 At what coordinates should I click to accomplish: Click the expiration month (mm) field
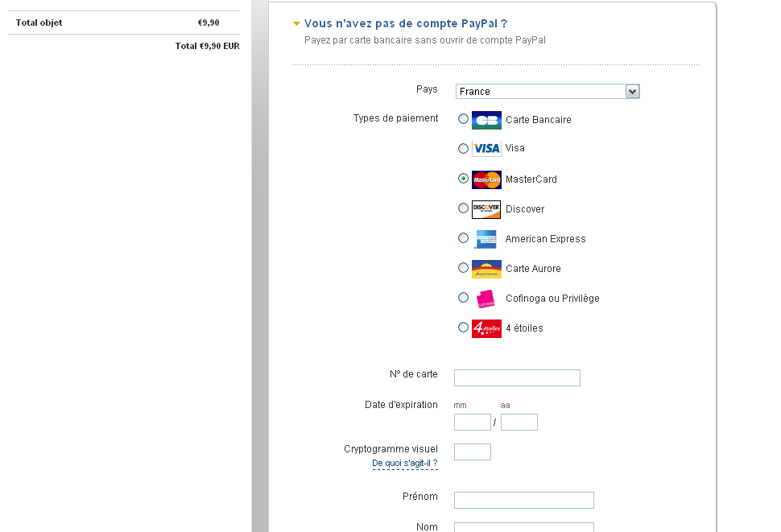click(x=472, y=423)
